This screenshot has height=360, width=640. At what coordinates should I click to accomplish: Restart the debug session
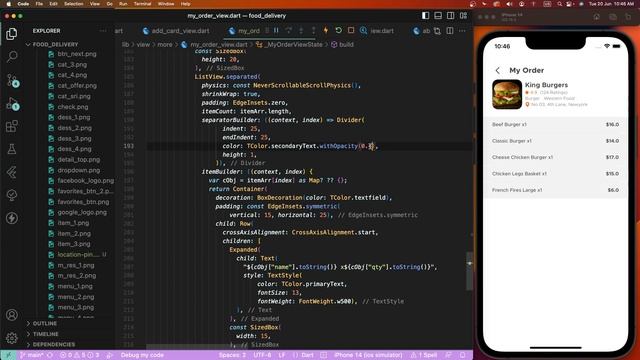(338, 31)
